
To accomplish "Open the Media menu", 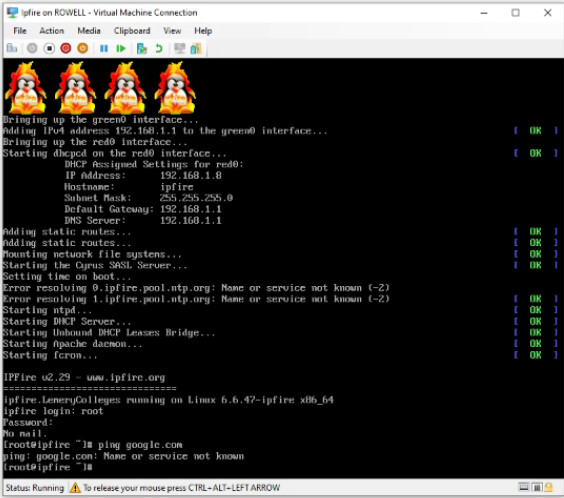I will pyautogui.click(x=89, y=31).
